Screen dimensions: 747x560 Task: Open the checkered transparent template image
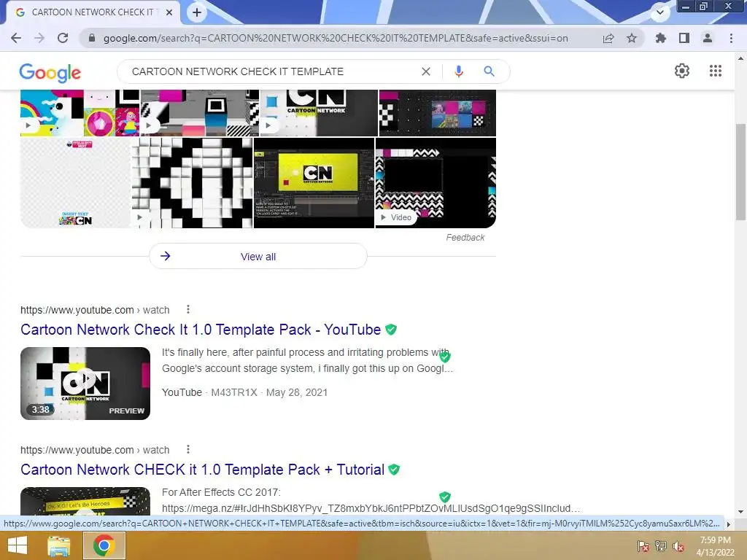point(76,183)
